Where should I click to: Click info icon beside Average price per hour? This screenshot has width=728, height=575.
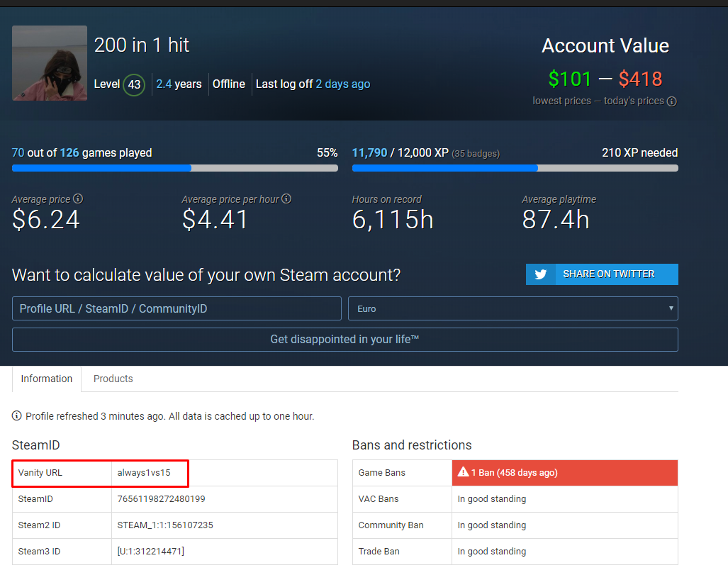point(286,199)
